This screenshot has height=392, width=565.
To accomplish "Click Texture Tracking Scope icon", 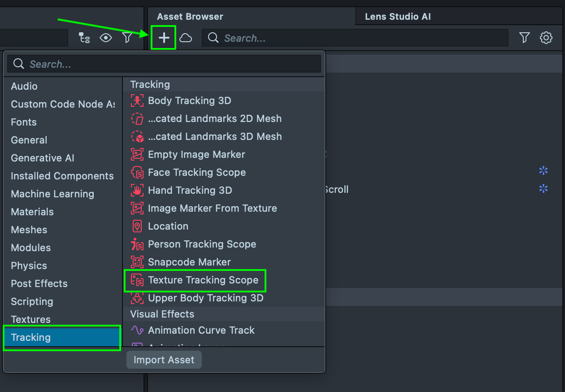I will [x=137, y=280].
